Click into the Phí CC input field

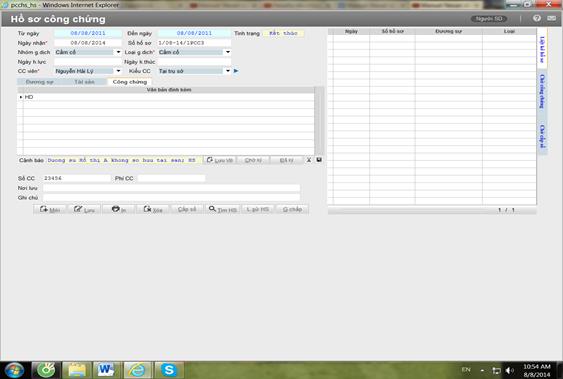(x=171, y=178)
